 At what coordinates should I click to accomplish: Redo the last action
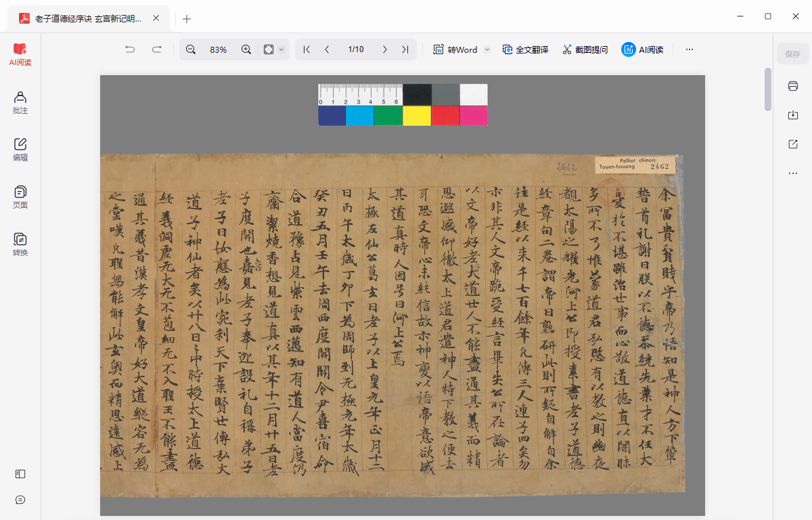point(157,49)
